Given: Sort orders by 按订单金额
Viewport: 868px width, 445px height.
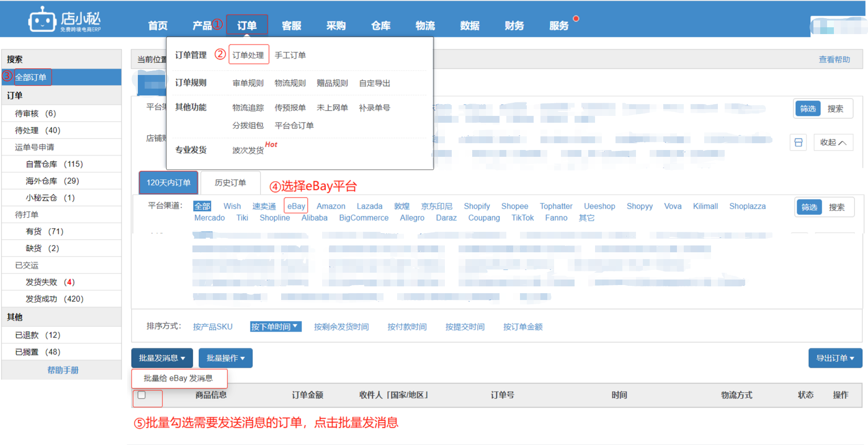Looking at the screenshot, I should pyautogui.click(x=523, y=326).
